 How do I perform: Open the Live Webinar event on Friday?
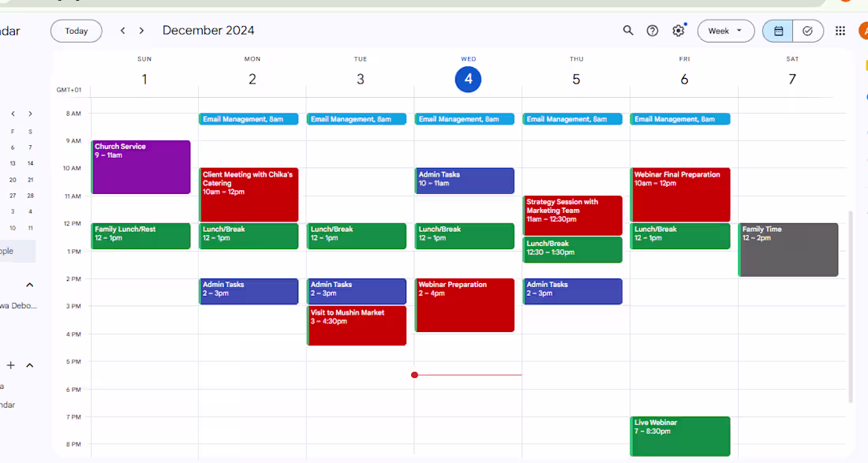(680, 435)
